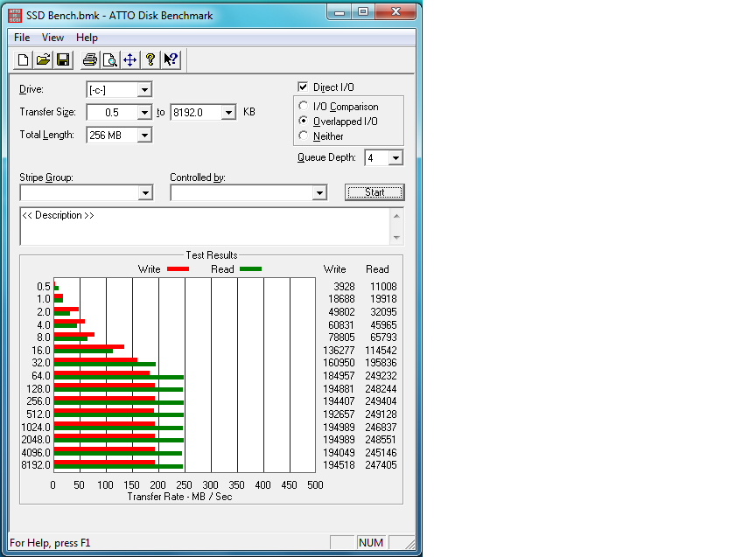Click read value 249404 for 256.0 KB

click(381, 400)
